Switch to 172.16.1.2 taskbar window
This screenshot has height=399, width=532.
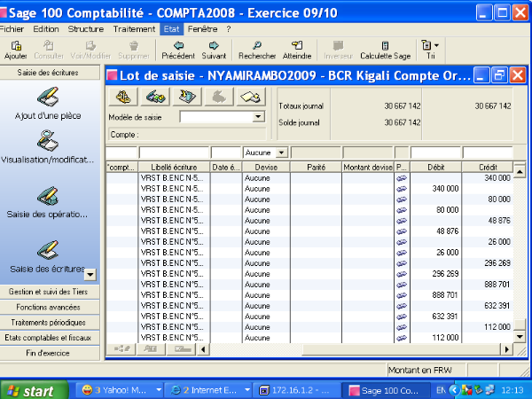(x=297, y=390)
